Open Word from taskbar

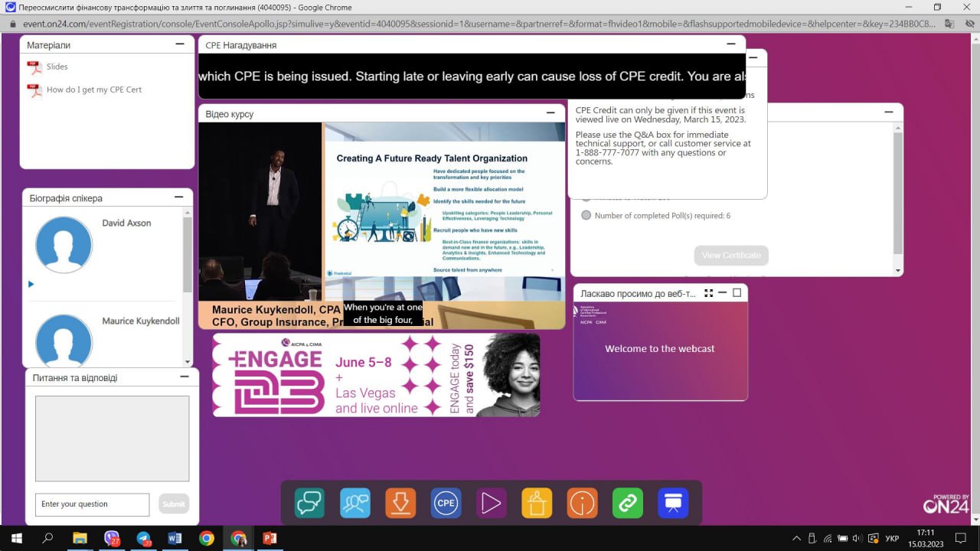(x=175, y=538)
